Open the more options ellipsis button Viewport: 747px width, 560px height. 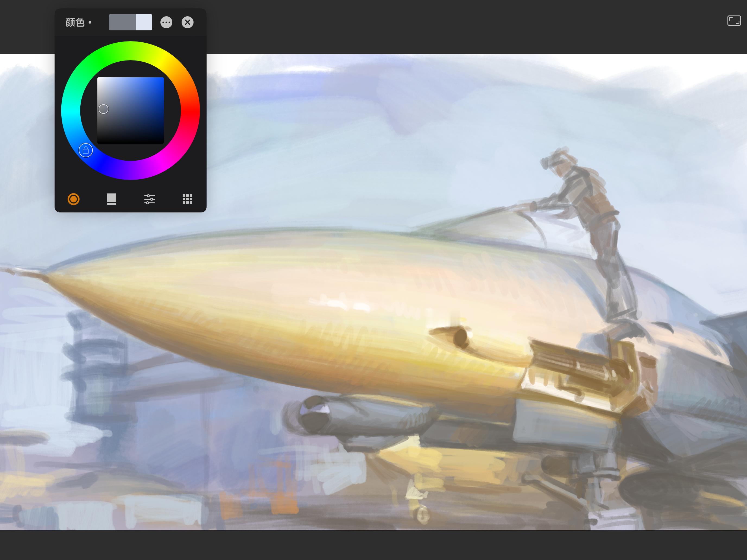click(x=166, y=22)
